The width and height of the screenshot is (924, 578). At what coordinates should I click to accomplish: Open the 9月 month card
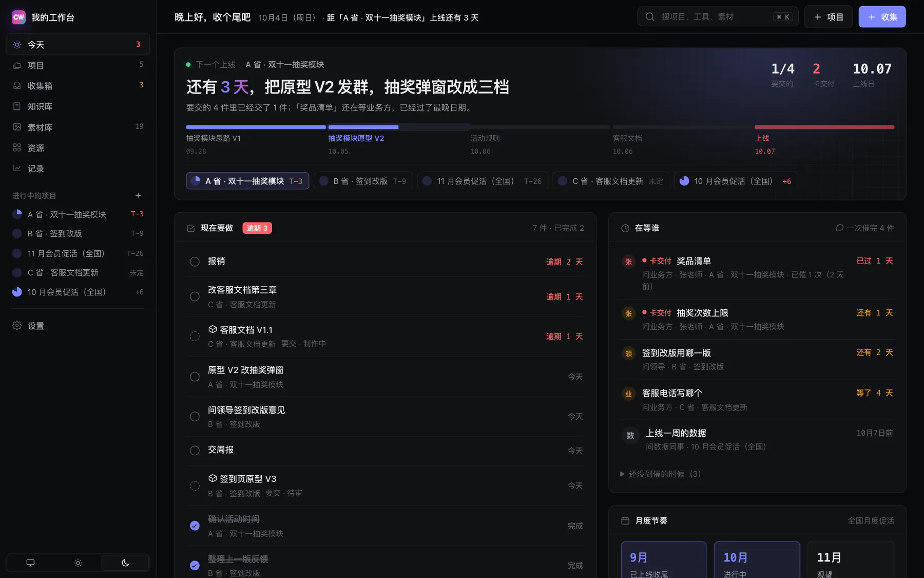click(663, 560)
